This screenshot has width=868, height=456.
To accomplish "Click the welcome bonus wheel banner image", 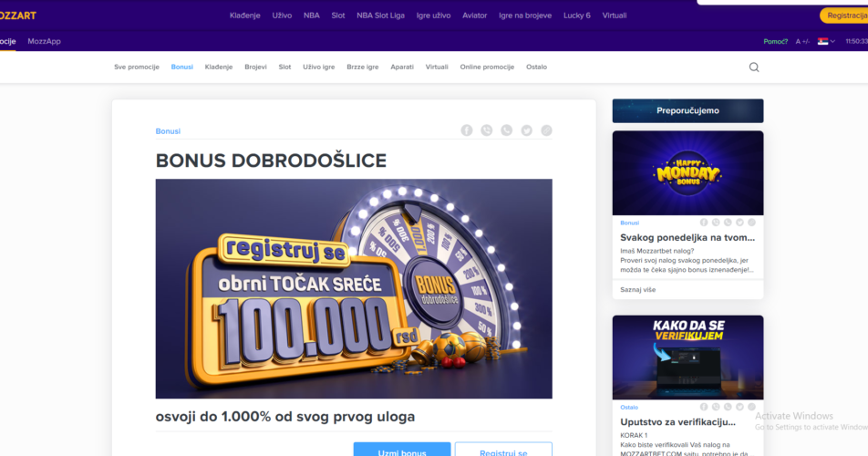I will [x=354, y=288].
